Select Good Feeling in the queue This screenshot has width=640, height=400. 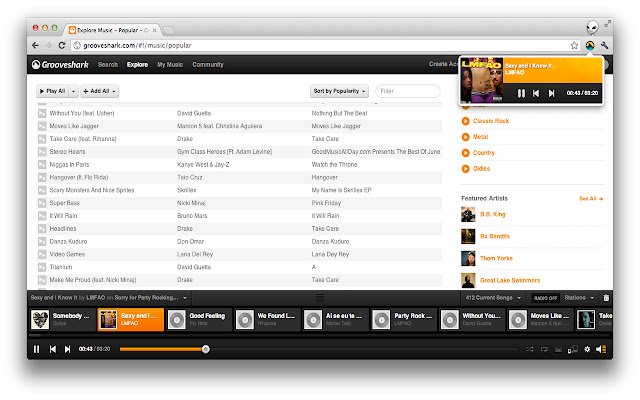click(199, 320)
